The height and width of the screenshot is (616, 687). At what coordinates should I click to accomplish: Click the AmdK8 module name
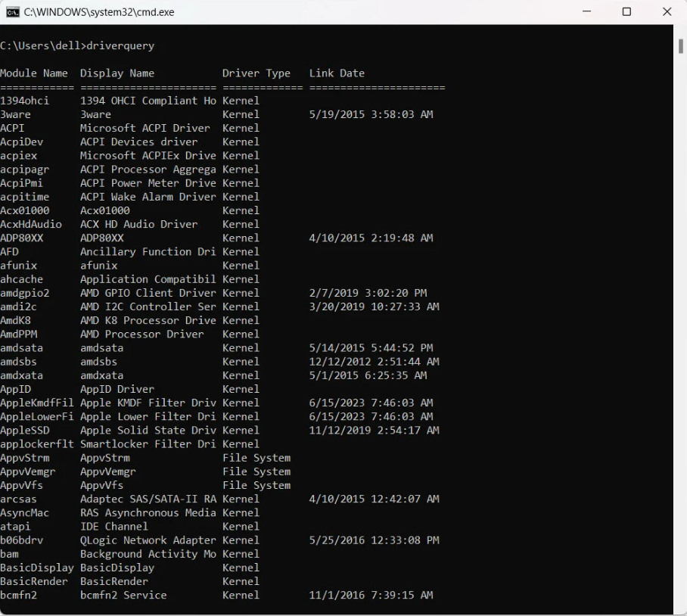coord(15,321)
